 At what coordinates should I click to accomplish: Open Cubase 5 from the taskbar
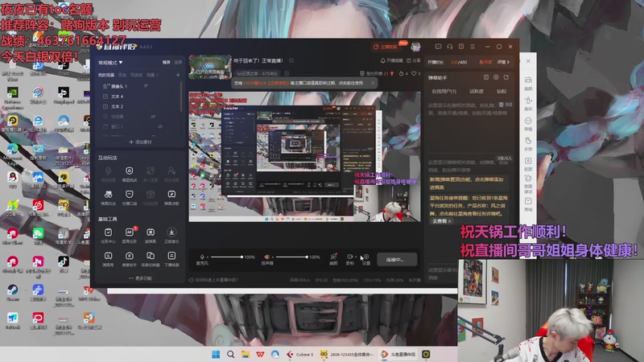(x=300, y=354)
